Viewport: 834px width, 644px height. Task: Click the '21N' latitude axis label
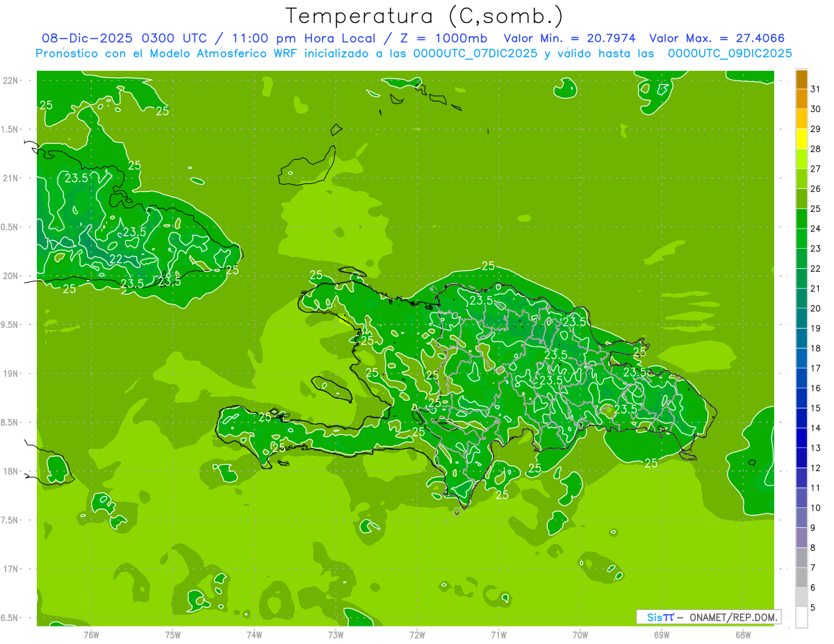click(10, 179)
